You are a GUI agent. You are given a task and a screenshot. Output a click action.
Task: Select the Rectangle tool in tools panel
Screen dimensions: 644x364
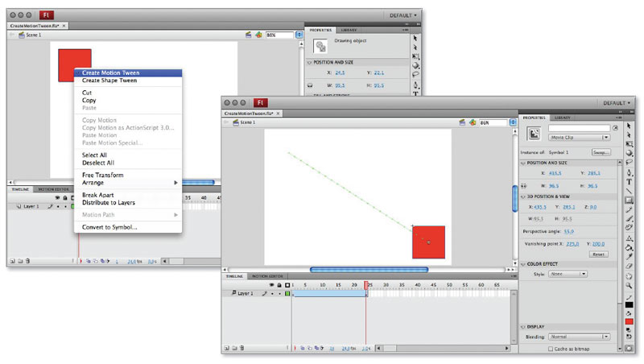click(629, 200)
